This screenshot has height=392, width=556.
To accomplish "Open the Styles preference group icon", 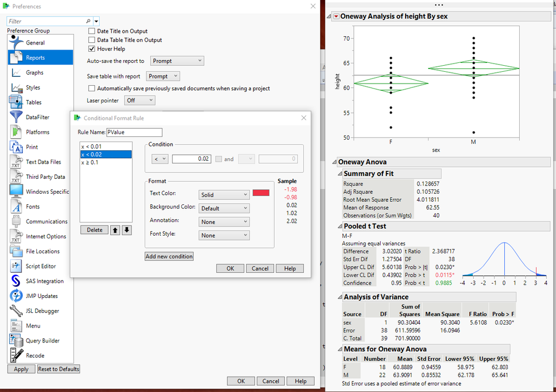I will (x=17, y=87).
